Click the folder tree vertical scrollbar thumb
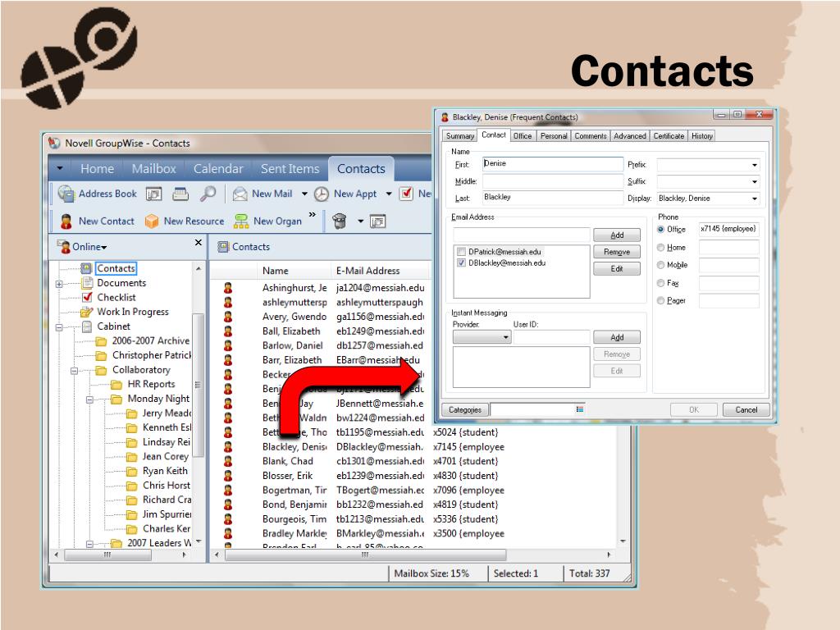Screen dimensions: 840x630 coord(199,385)
